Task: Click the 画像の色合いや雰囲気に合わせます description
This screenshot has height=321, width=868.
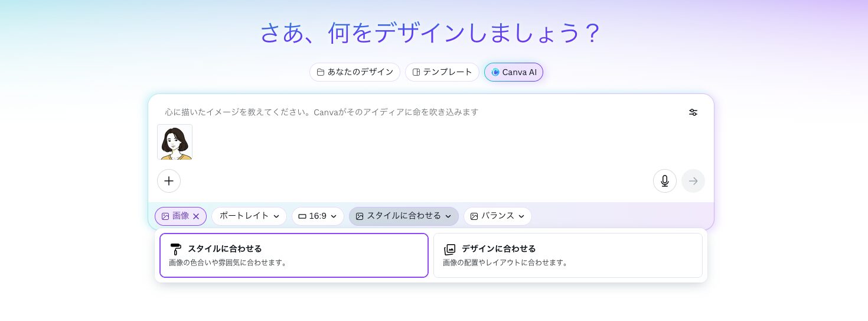Action: (x=229, y=262)
